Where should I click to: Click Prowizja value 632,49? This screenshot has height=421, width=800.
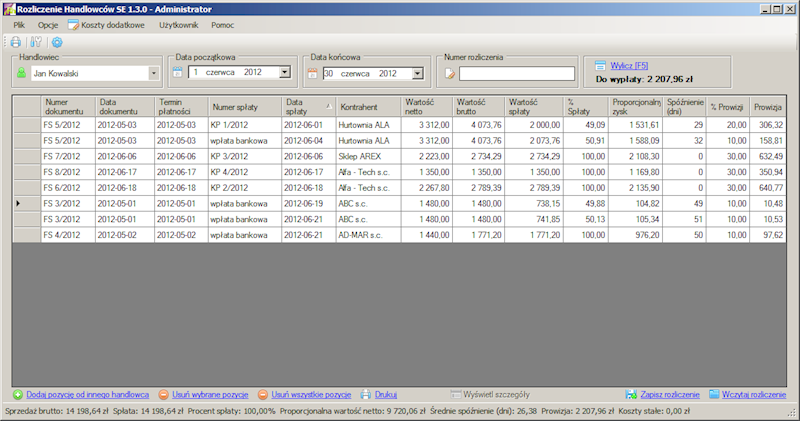768,156
